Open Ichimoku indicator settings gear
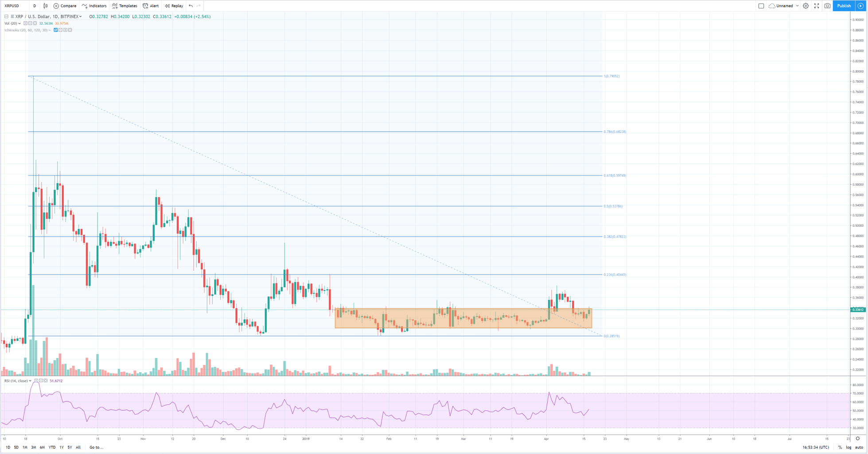The image size is (868, 454). click(x=60, y=30)
